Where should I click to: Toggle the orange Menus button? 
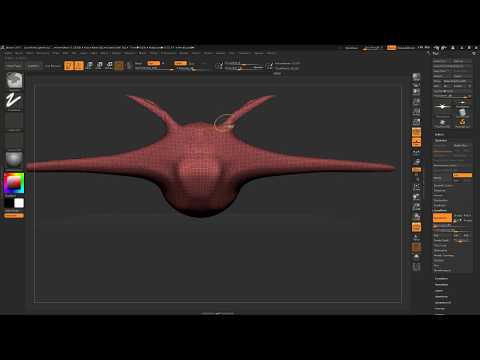coord(391,48)
